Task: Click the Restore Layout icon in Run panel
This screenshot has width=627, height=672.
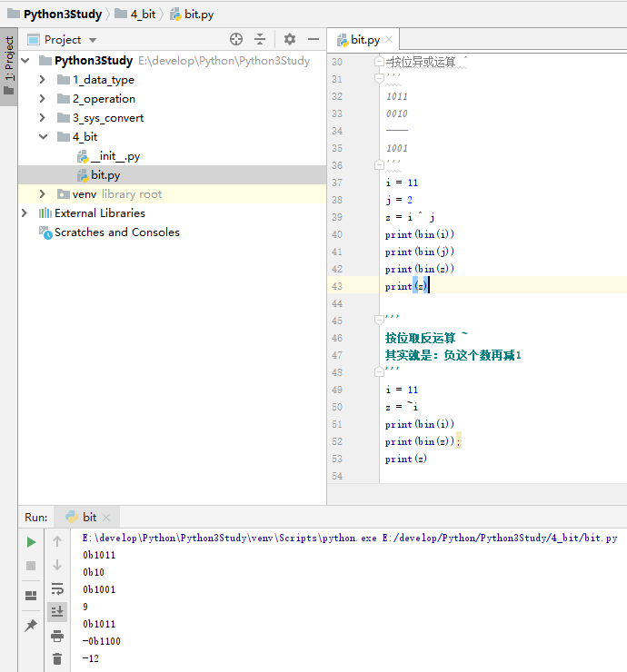Action: [x=32, y=596]
